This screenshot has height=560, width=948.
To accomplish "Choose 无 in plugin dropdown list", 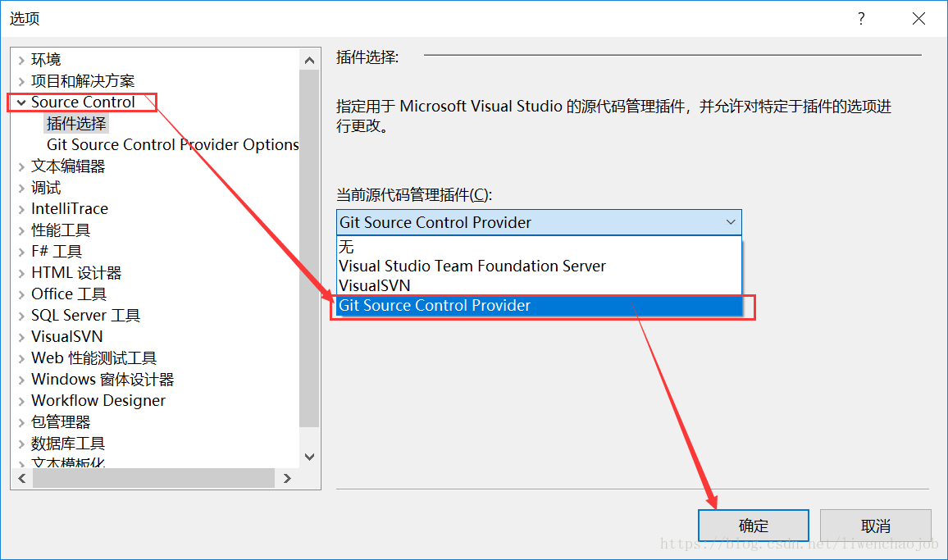I will point(539,247).
